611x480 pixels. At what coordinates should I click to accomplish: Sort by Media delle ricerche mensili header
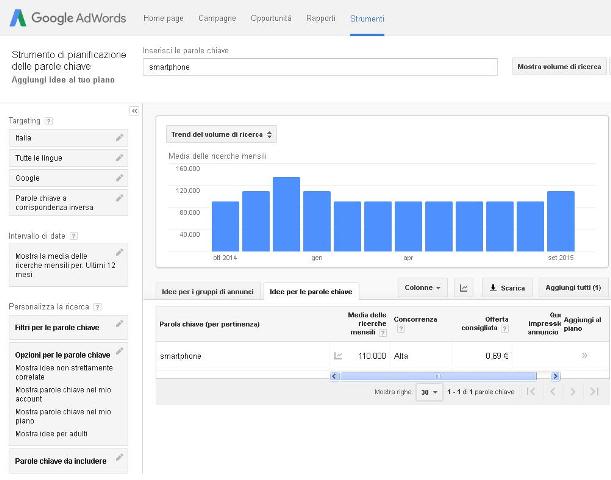367,323
